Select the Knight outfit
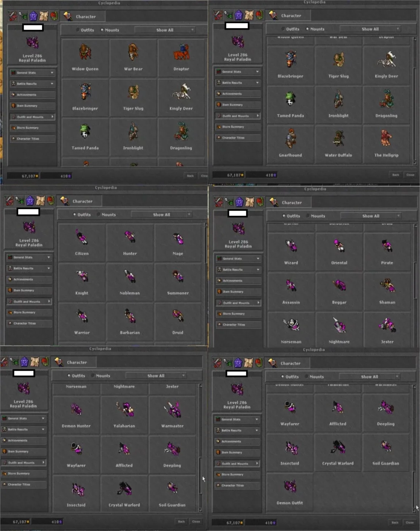Image resolution: width=420 pixels, height=531 pixels. coord(81,282)
